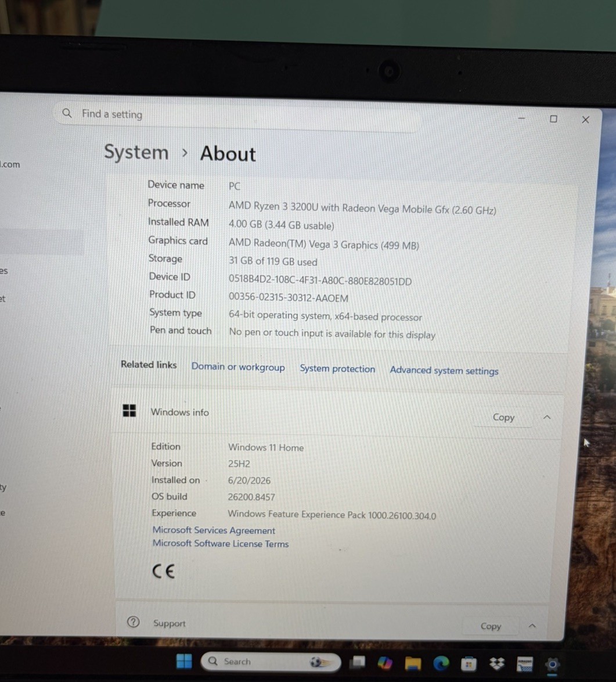
Task: Collapse the Windows info section
Action: 547,417
